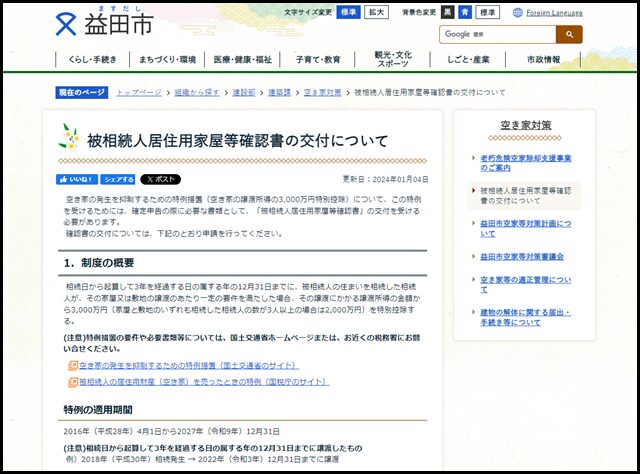Click the 1.制度の概要 heading
640x474 pixels.
[99, 263]
